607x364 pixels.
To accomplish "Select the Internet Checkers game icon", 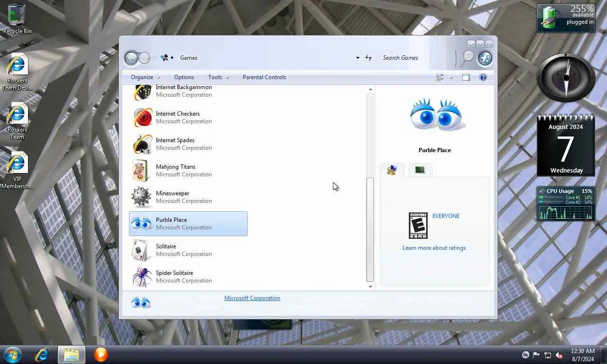I will pyautogui.click(x=142, y=118).
